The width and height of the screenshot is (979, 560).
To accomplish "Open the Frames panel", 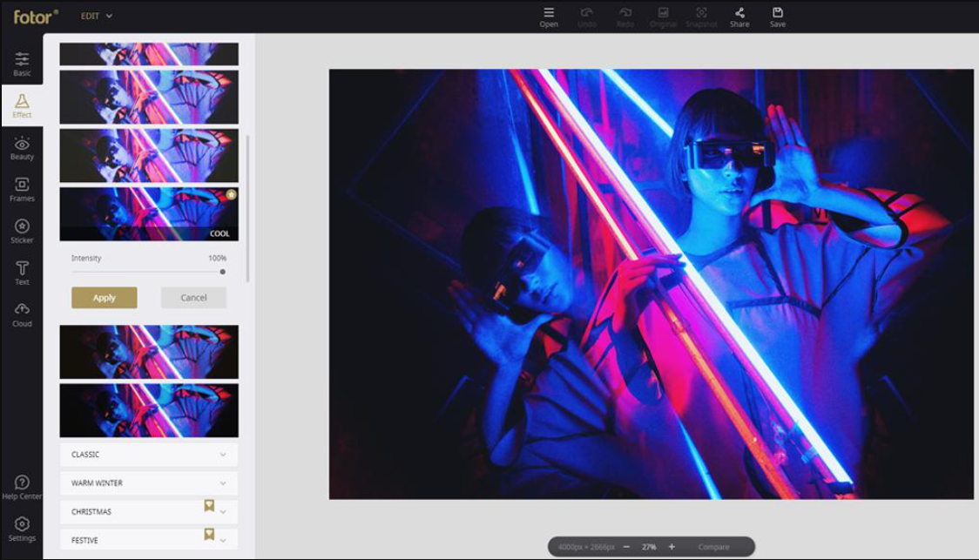I will pos(22,189).
